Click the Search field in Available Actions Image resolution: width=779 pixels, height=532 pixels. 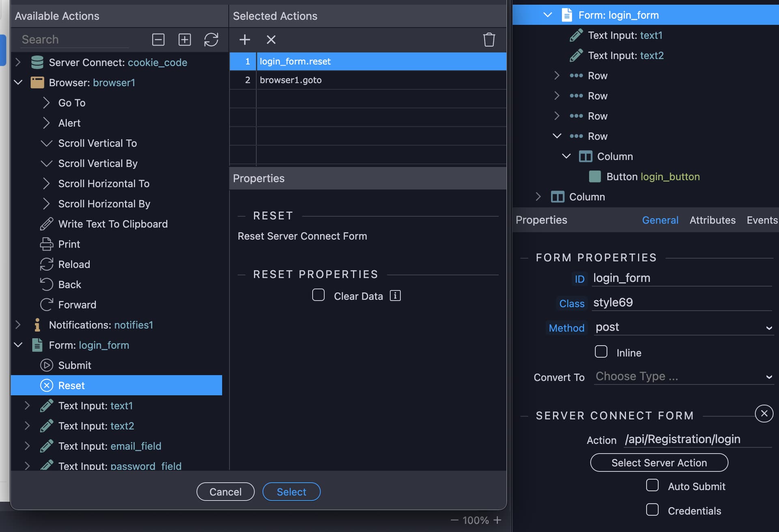[75, 39]
